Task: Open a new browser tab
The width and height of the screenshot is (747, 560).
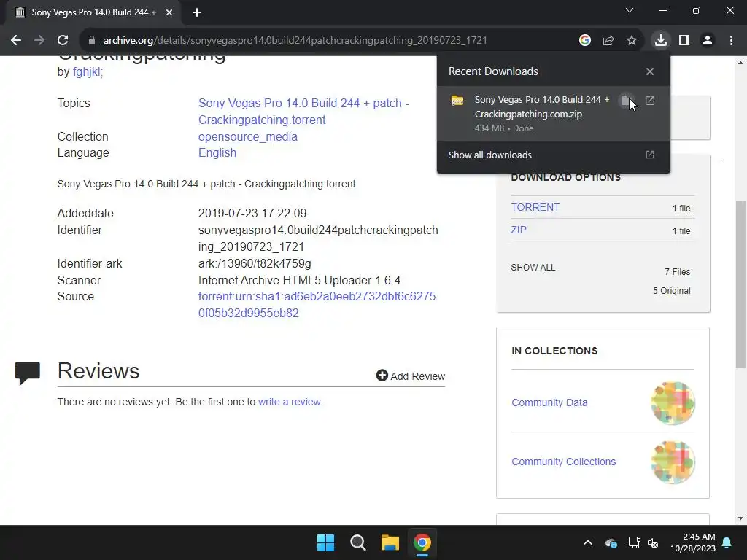Action: [197, 12]
